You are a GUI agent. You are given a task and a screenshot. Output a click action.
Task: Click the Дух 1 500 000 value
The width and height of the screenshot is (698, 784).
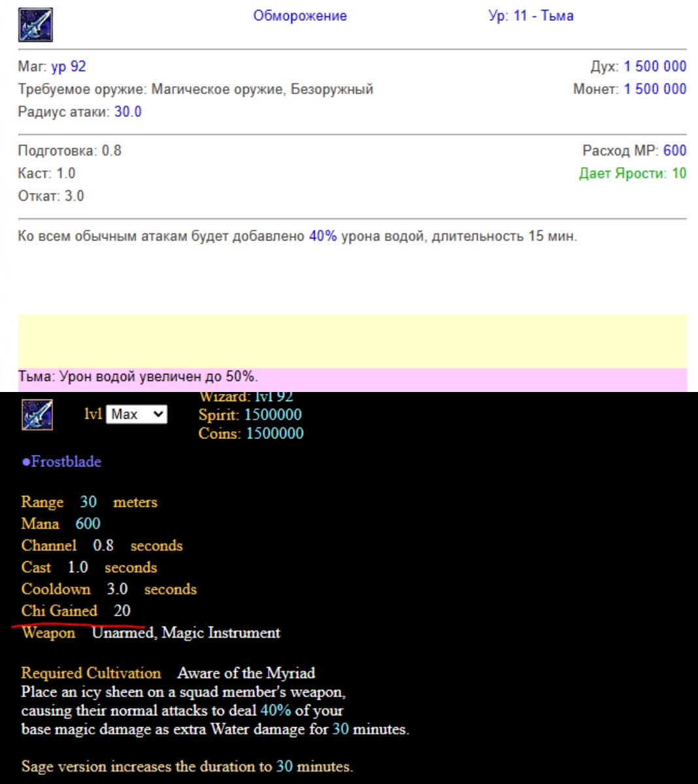coord(655,66)
